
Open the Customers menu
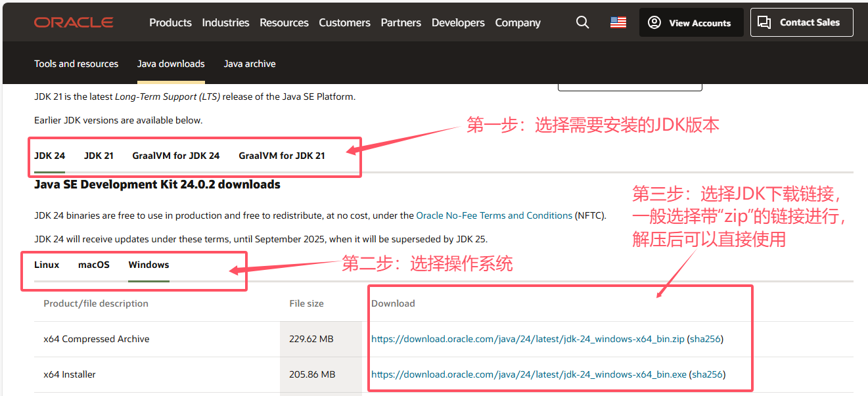point(344,22)
